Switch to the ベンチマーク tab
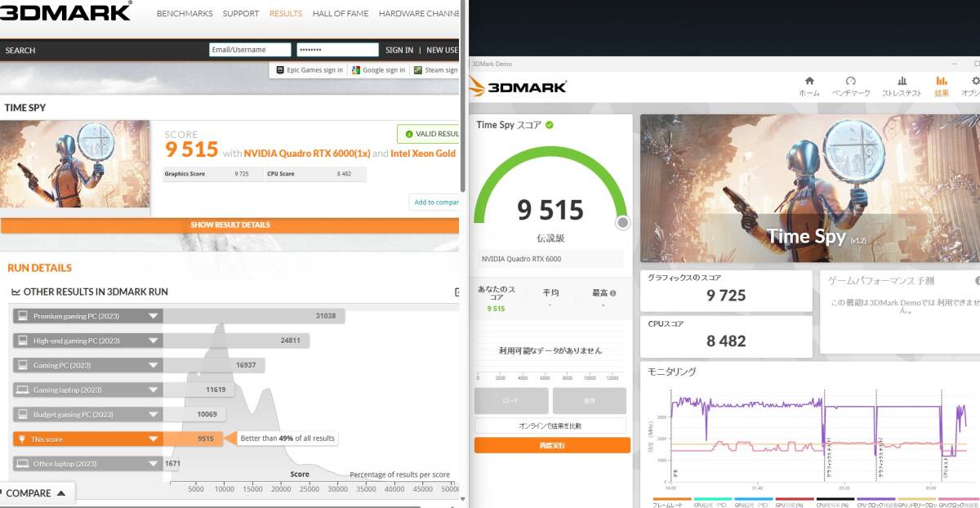 (850, 86)
